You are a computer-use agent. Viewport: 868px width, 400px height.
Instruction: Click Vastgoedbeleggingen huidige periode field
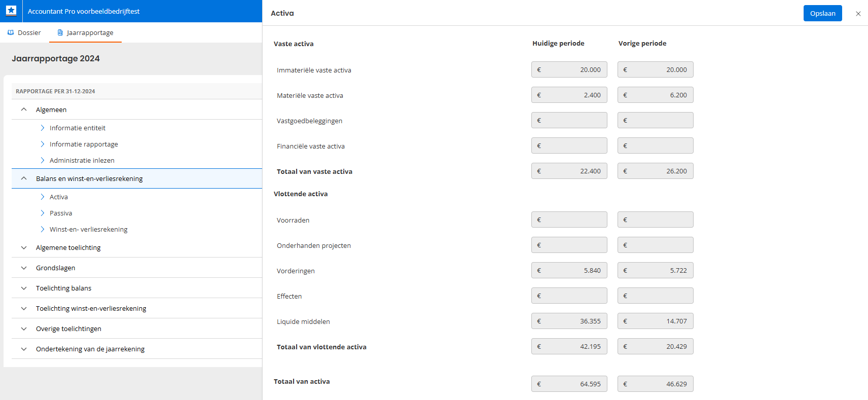[x=569, y=120]
